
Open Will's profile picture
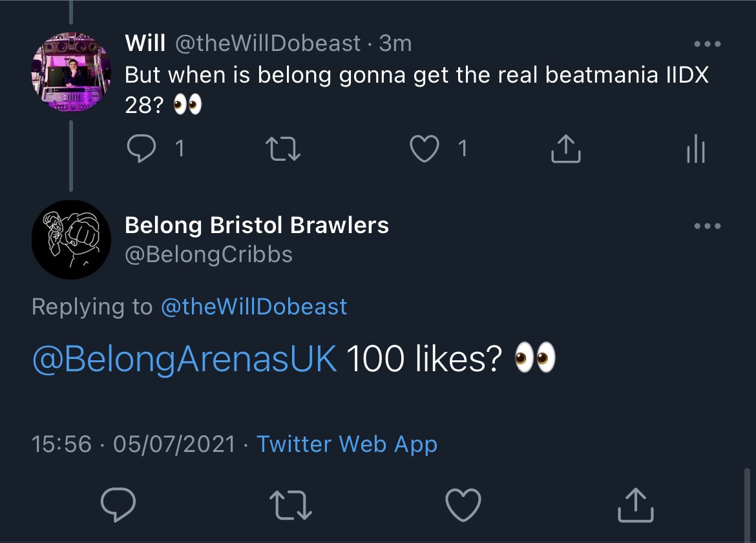tap(71, 72)
